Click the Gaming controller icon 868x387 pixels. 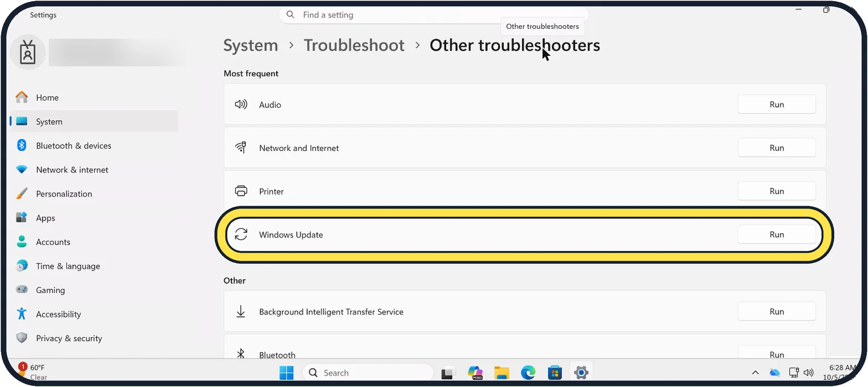[22, 290]
